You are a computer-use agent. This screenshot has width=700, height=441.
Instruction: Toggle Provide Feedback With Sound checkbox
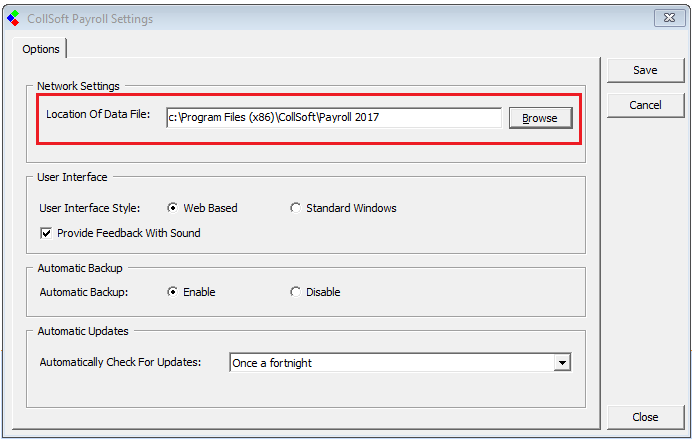pyautogui.click(x=46, y=233)
